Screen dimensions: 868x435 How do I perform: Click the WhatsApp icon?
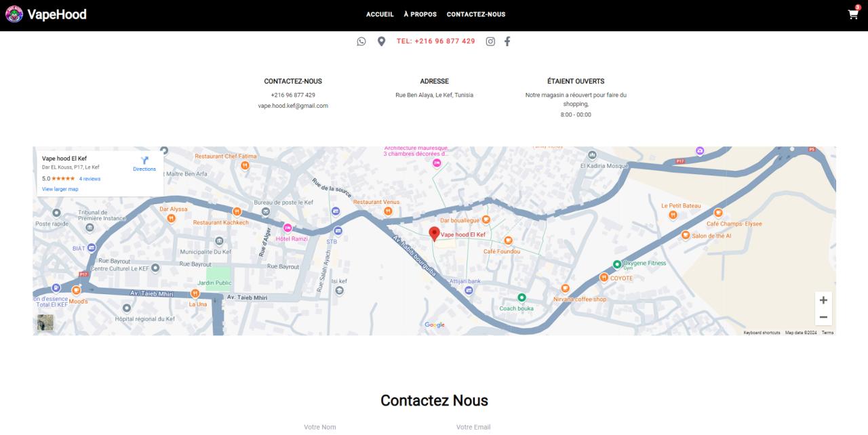(x=361, y=41)
